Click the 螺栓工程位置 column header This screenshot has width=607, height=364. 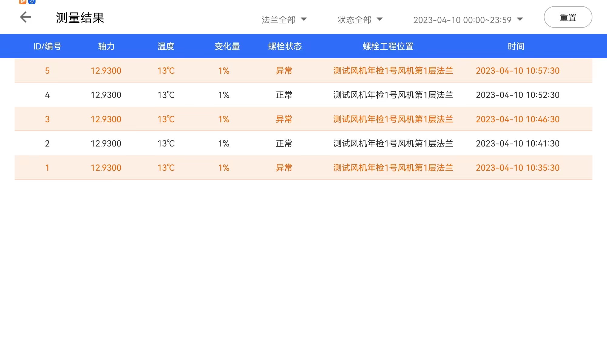click(x=388, y=46)
